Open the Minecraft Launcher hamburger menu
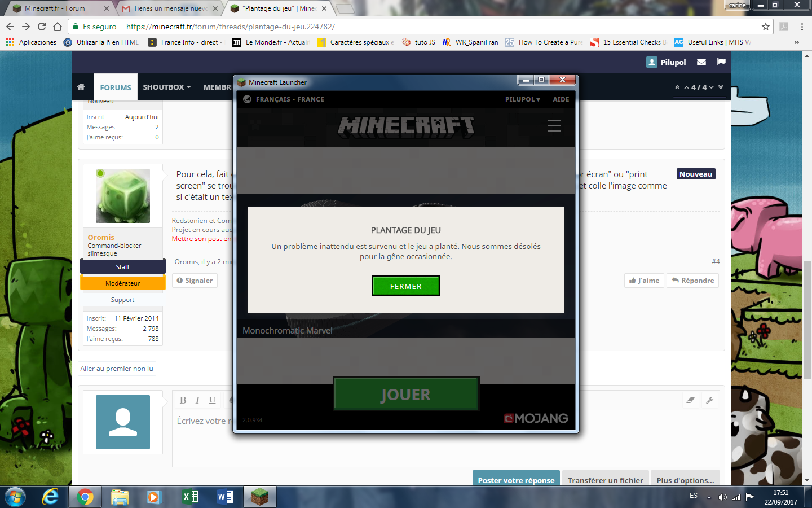 pyautogui.click(x=554, y=125)
